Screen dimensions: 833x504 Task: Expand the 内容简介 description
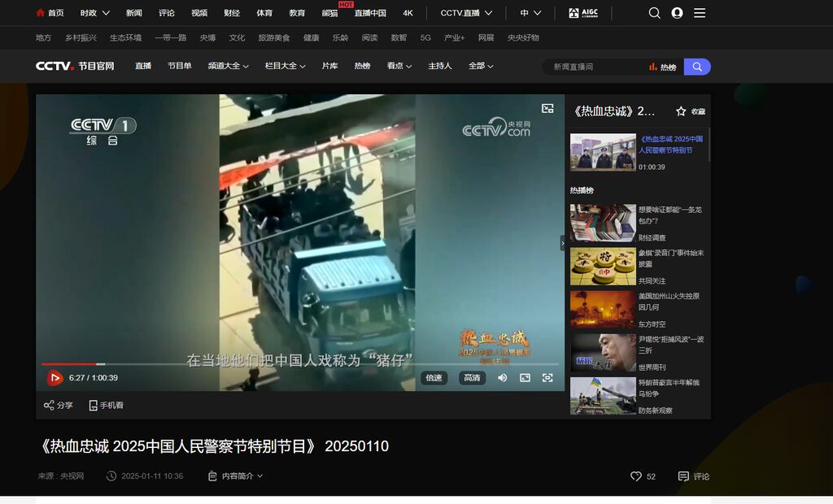coord(236,476)
